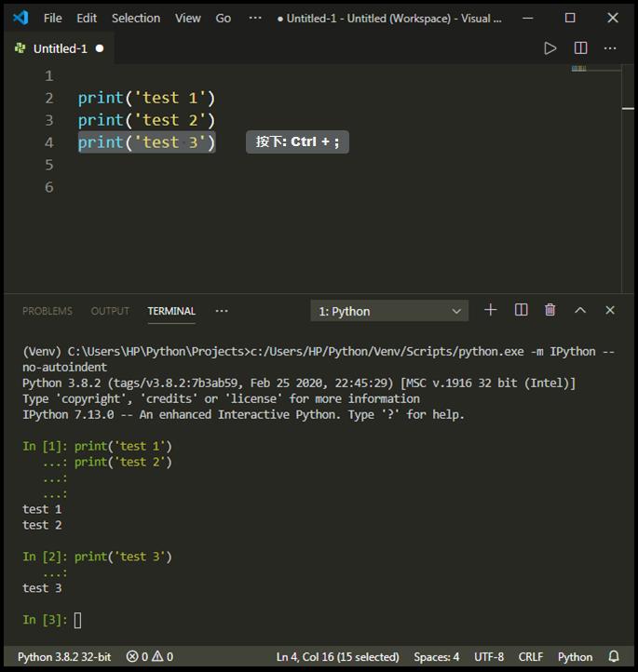Viewport: 638px width, 672px height.
Task: Kill terminal using trash icon
Action: tap(550, 310)
